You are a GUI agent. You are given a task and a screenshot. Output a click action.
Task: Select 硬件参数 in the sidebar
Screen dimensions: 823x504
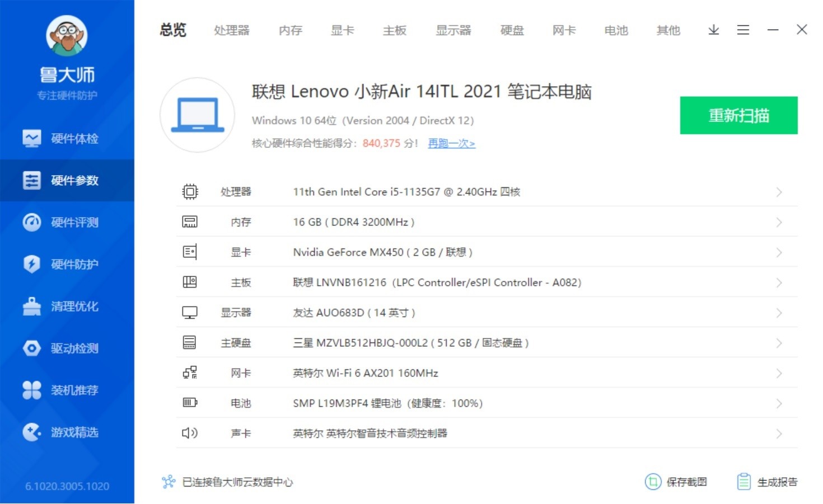[67, 180]
